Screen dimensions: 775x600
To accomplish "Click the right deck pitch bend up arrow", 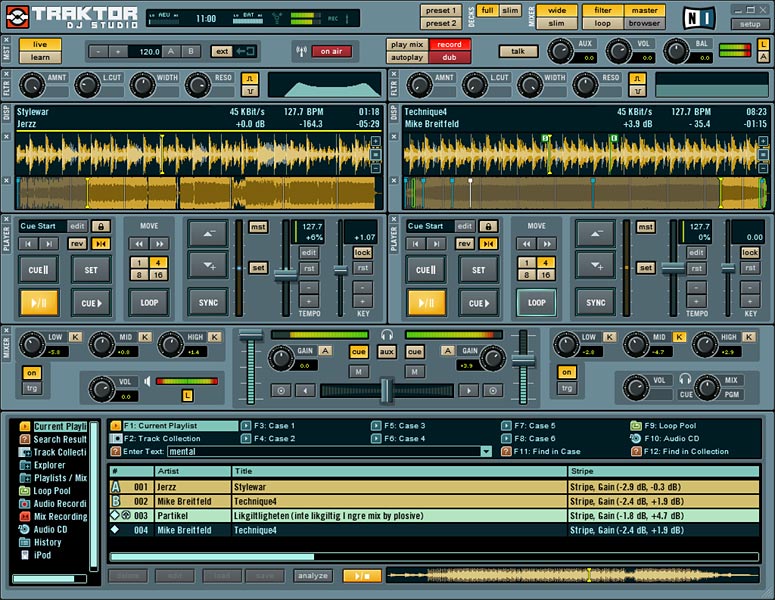I will tap(595, 233).
